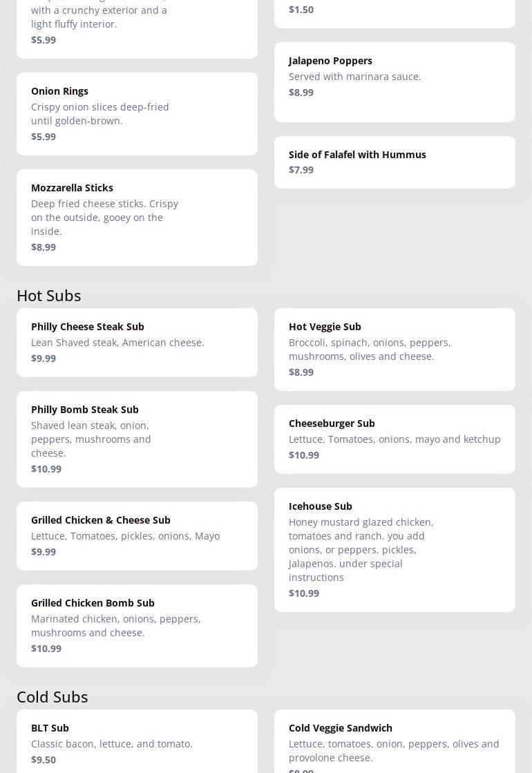Click the $1.50 priced item card

(395, 10)
